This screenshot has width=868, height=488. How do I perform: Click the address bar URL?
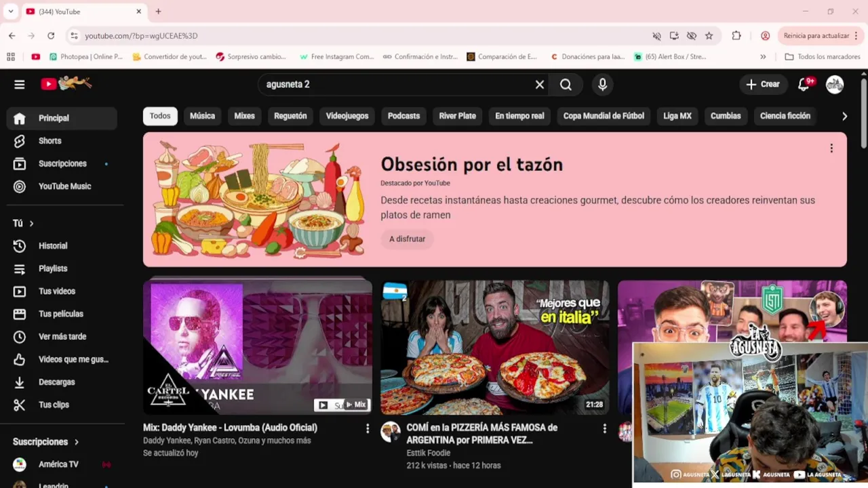point(141,36)
